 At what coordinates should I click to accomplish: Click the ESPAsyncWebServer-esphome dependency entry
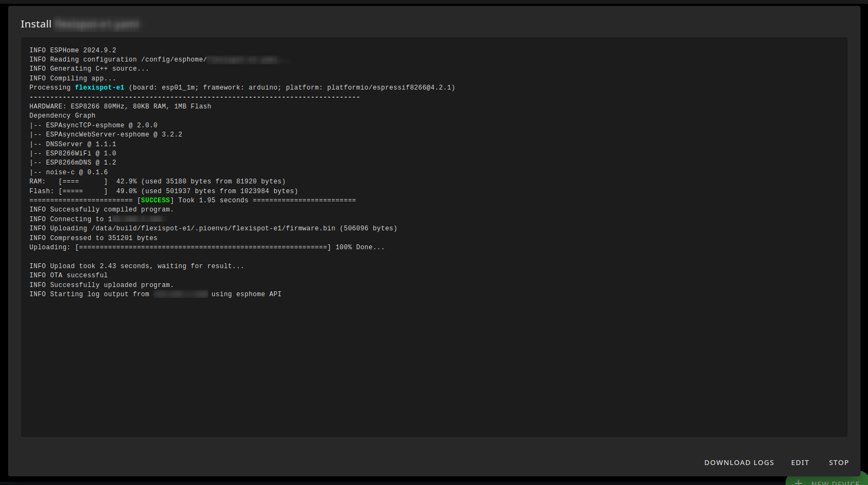pyautogui.click(x=106, y=134)
